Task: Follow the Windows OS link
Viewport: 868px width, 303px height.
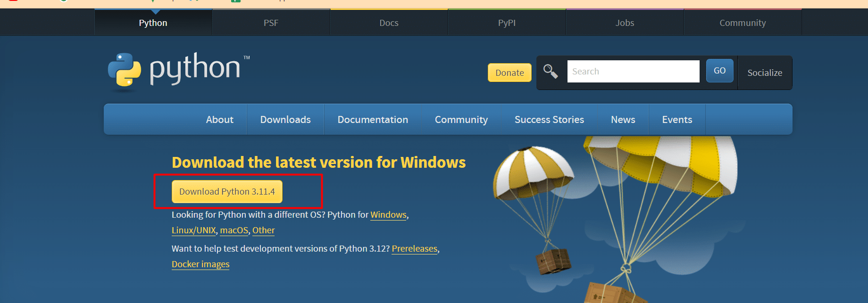Action: click(388, 214)
